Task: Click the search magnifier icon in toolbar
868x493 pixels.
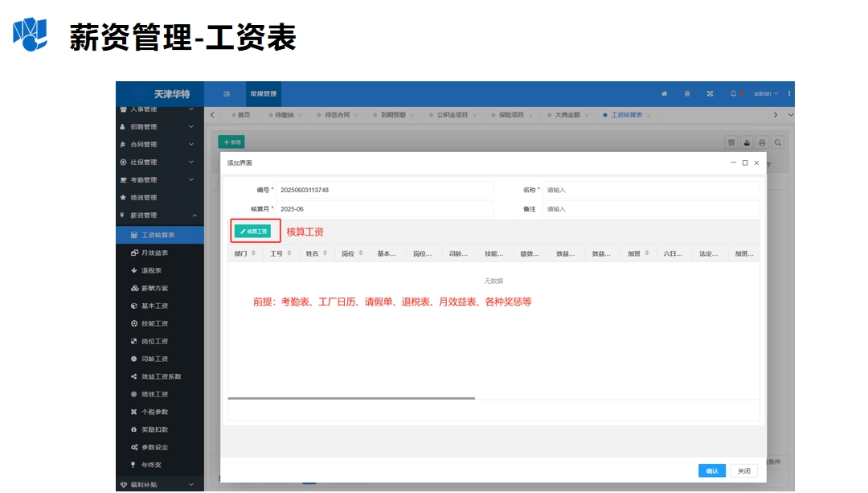Action: pos(778,142)
